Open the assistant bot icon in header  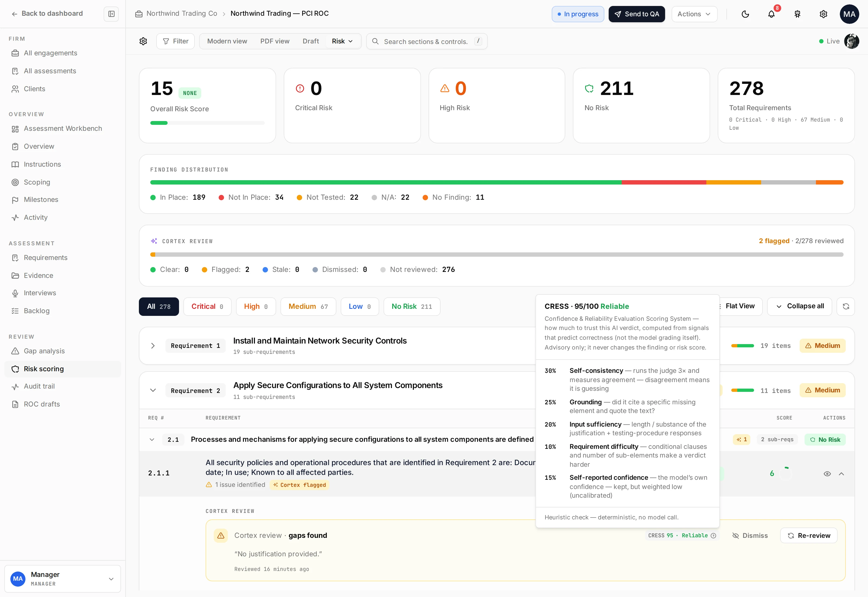point(797,14)
